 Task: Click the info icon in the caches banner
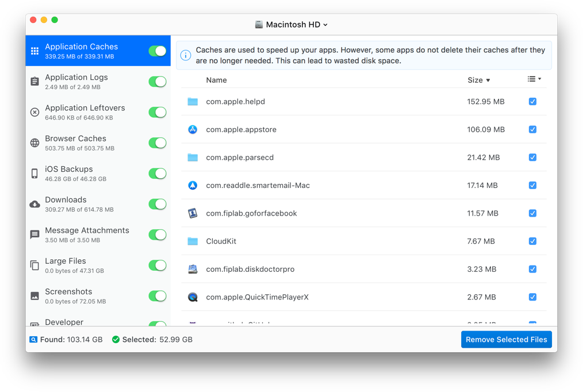(x=186, y=55)
